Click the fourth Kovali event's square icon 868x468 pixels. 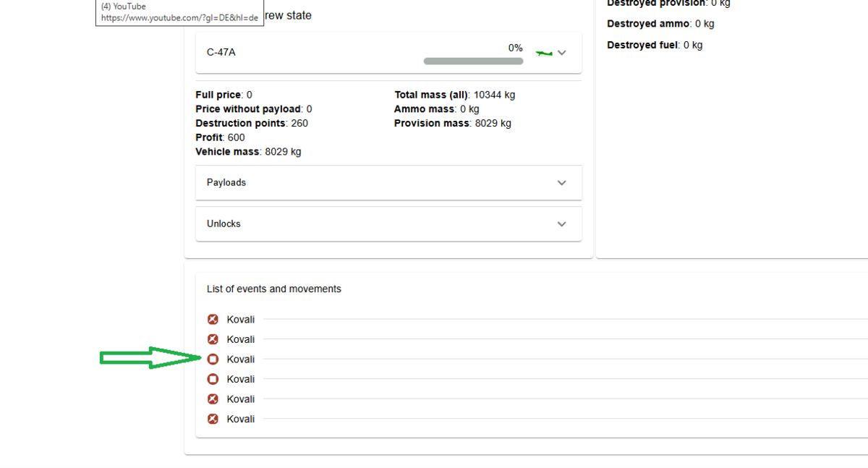coord(213,379)
